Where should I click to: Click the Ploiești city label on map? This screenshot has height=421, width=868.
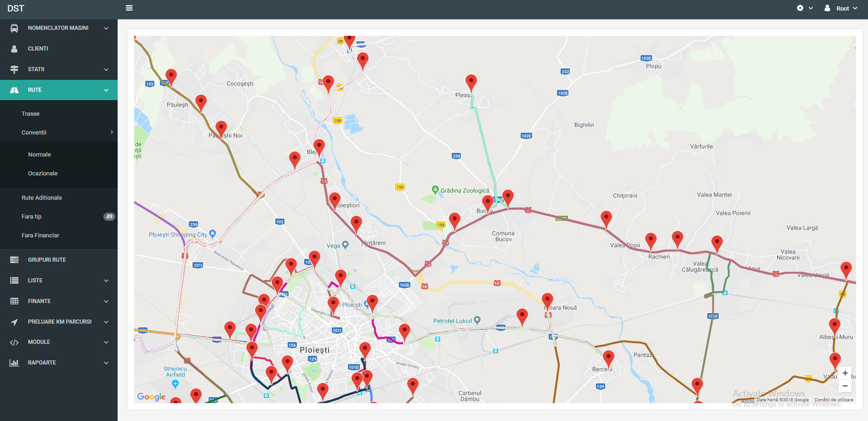click(314, 350)
